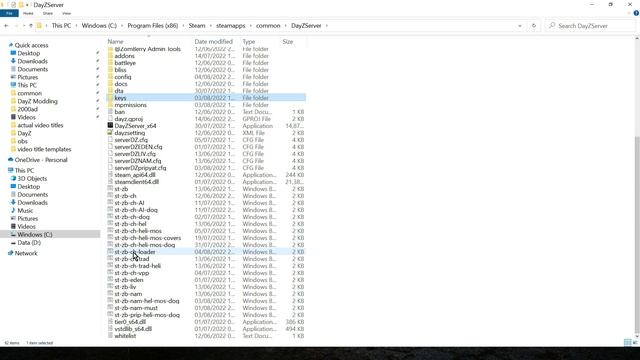Open Quick Access Toolbar customize dropdown

27,5
